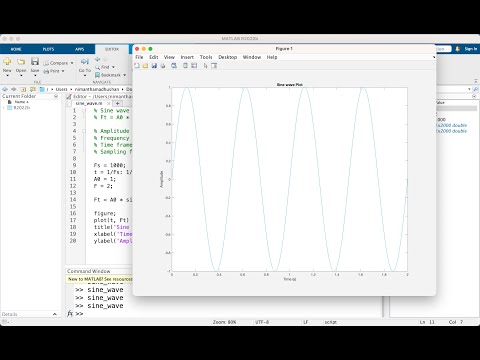The image size is (480, 360).
Task: Click the Open folder icon in toolstrip
Action: point(21,62)
